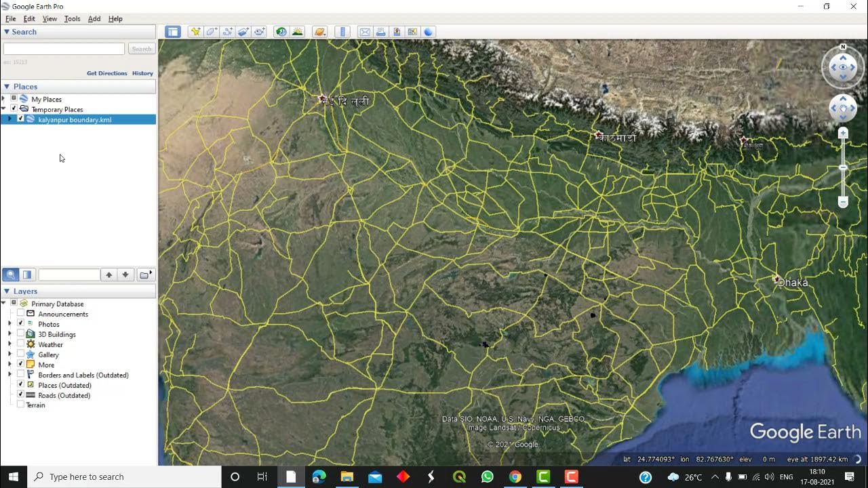The width and height of the screenshot is (868, 488).
Task: Click the Places panel search magnifier icon
Action: (10, 274)
